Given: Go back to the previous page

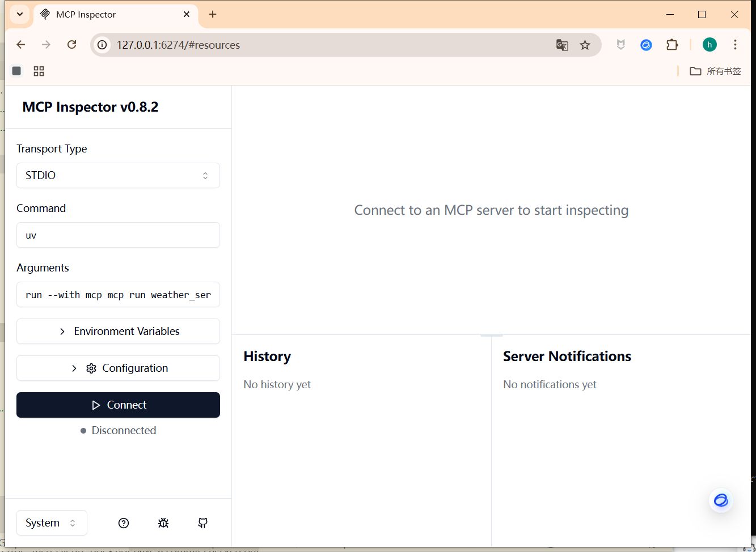Looking at the screenshot, I should 21,45.
